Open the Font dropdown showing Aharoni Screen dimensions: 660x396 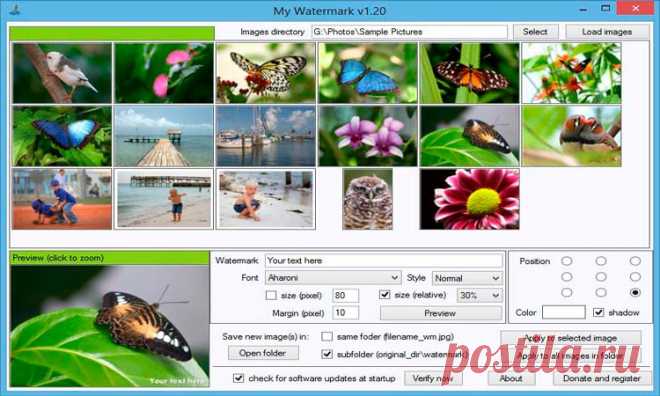tap(333, 278)
